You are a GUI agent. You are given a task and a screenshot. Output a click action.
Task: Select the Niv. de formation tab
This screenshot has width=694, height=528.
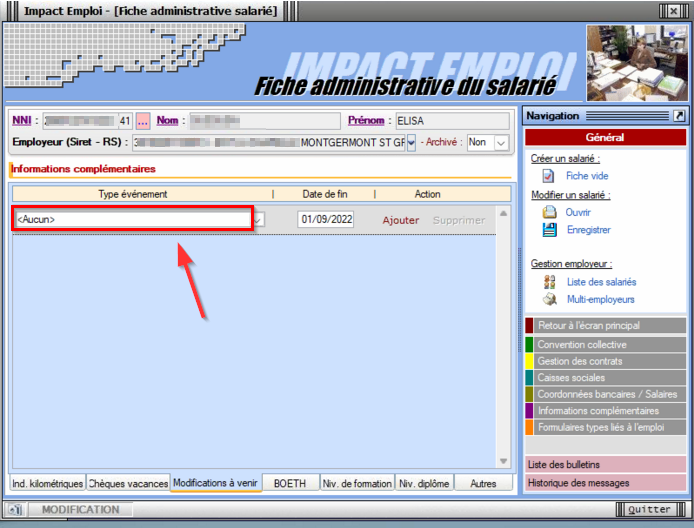click(x=357, y=483)
